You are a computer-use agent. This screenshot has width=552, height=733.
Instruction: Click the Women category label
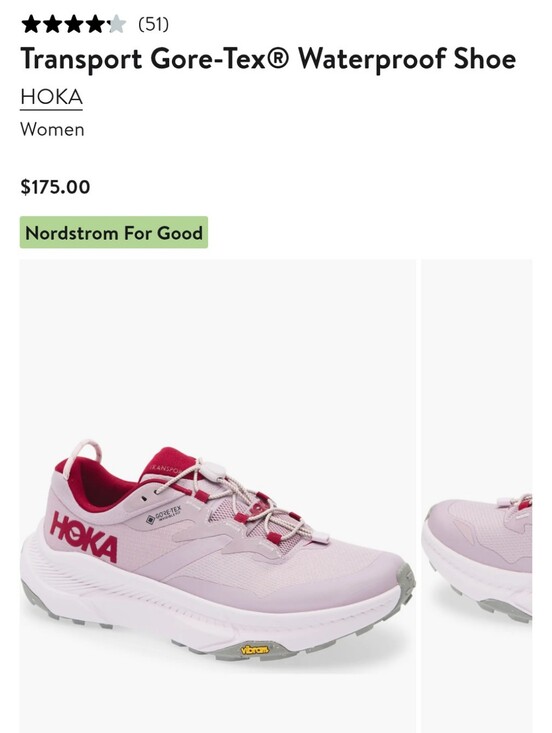coord(52,129)
